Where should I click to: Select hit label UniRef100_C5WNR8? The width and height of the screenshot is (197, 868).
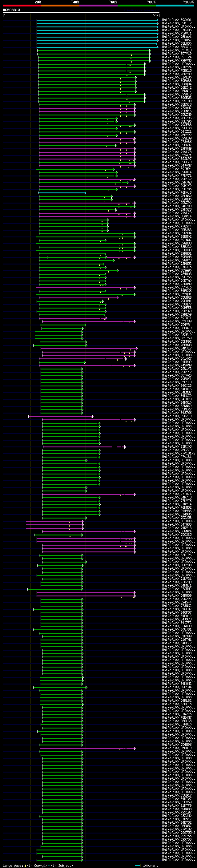pos(177,297)
